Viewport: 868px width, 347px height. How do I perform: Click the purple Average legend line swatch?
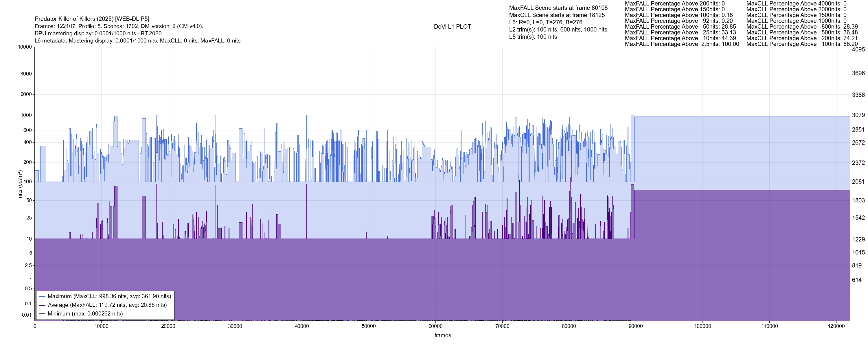pyautogui.click(x=42, y=305)
